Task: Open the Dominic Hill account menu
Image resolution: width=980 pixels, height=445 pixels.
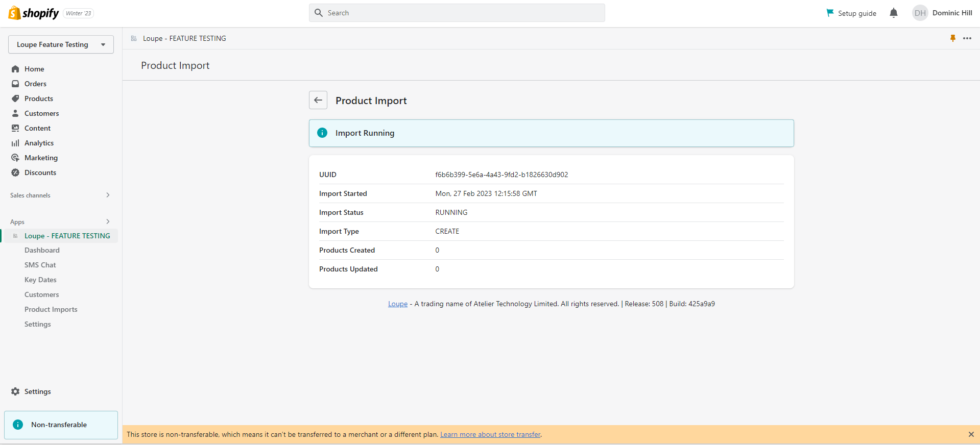Action: click(942, 13)
